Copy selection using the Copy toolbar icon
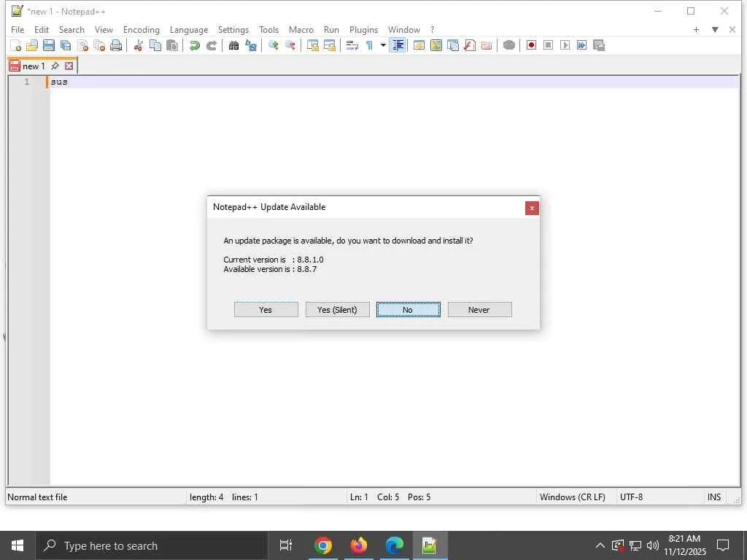The height and width of the screenshot is (560, 747). point(155,46)
